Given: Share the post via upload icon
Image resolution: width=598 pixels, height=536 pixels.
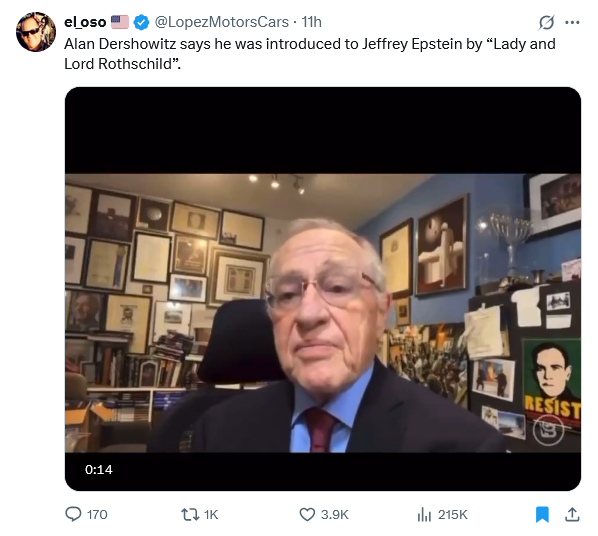Looking at the screenshot, I should 572,514.
